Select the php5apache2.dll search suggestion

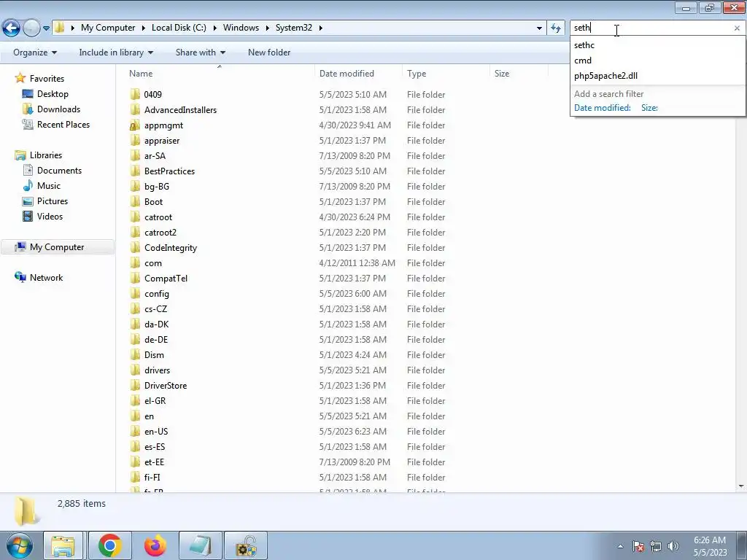point(605,76)
